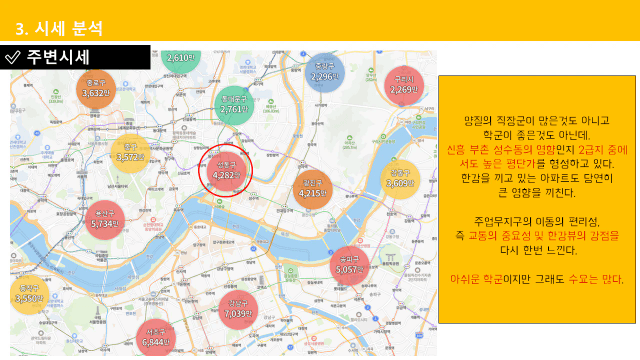Click the 3,550만 yellow bubble at map edge
Viewport: 640px width, 360px height.
coord(29,295)
